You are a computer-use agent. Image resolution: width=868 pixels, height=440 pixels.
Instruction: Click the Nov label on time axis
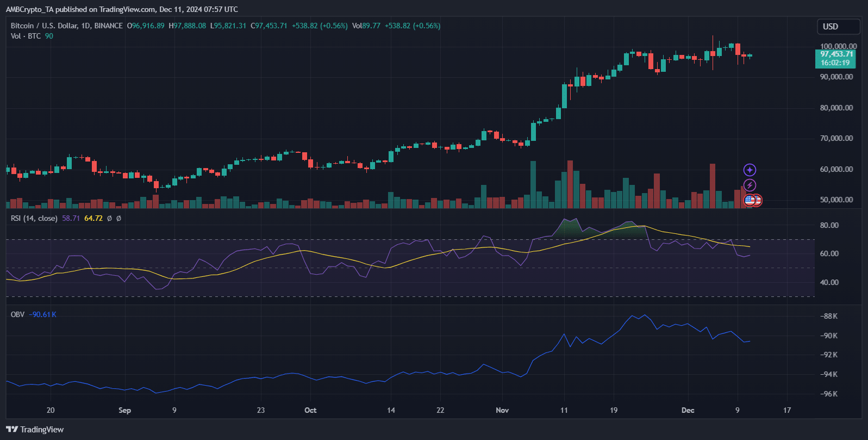(x=502, y=410)
